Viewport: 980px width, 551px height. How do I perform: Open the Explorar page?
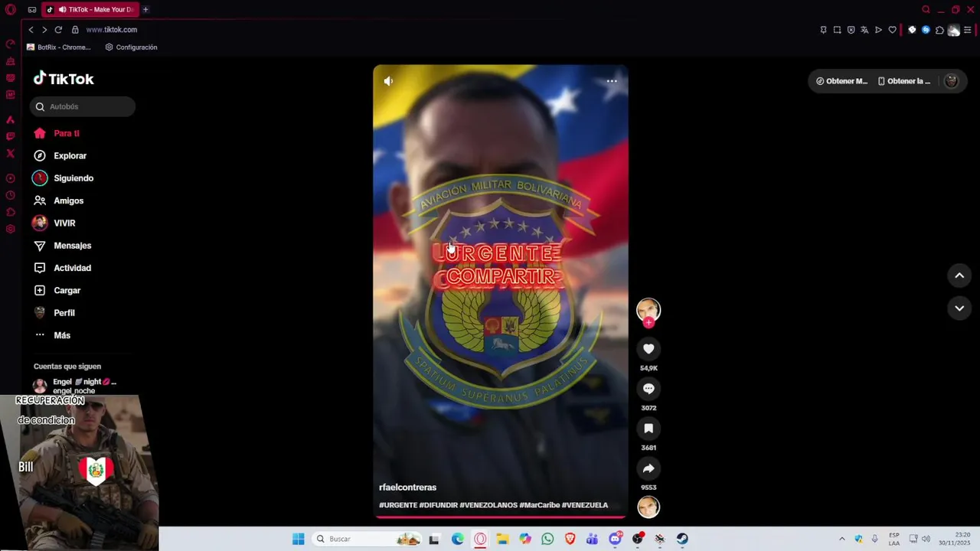tap(60, 155)
